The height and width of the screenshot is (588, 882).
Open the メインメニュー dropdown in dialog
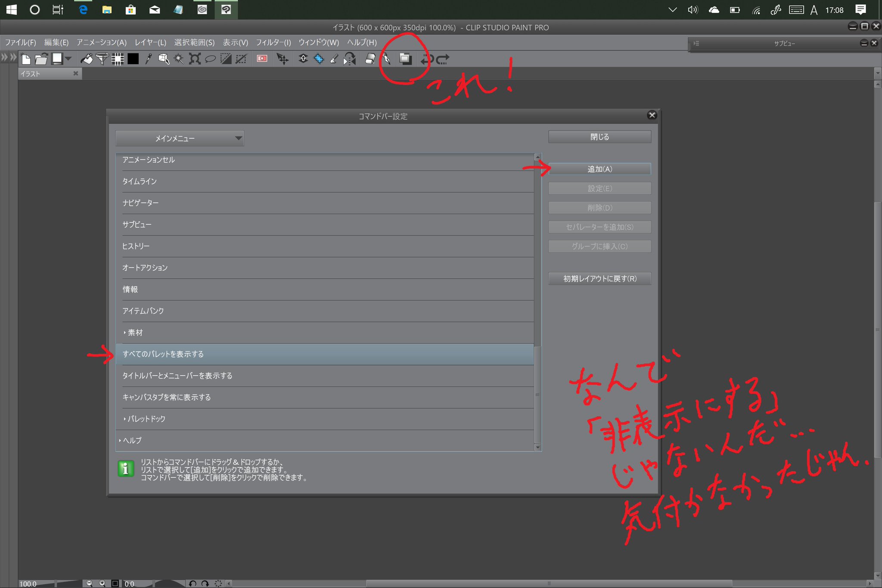(180, 138)
